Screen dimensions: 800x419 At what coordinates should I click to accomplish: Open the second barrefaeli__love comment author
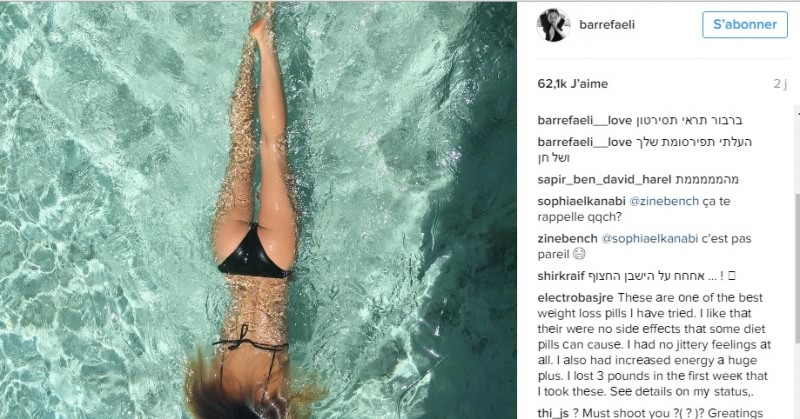[584, 142]
